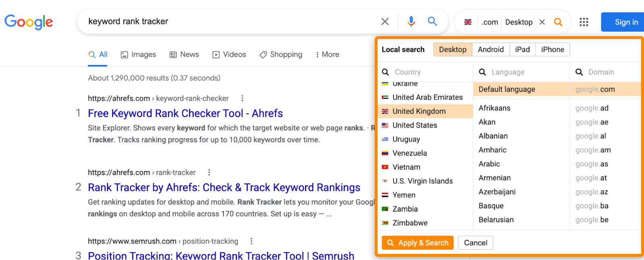Click the voice search microphone icon
The image size is (644, 260).
point(411,21)
